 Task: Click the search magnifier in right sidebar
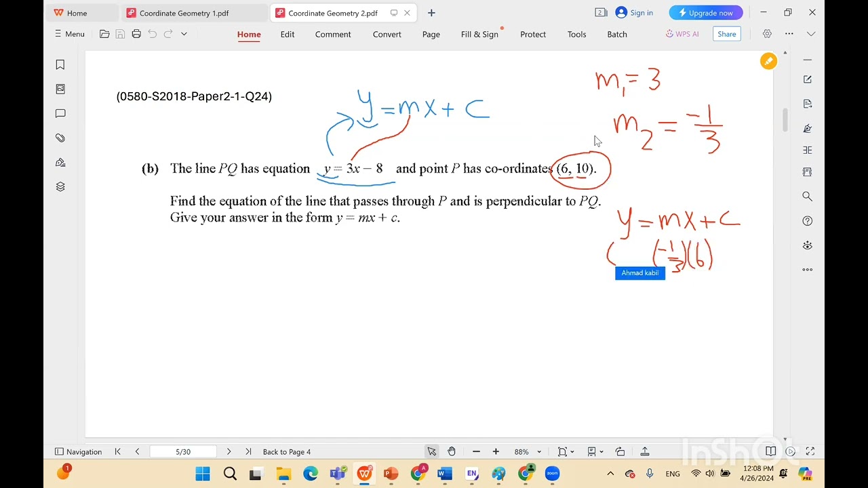tap(808, 196)
